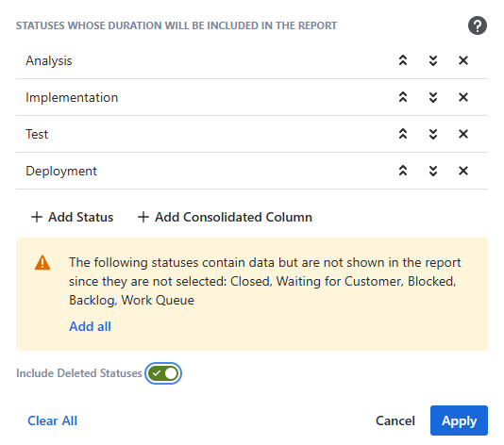Click the Clear All link
This screenshot has width=504, height=445.
[x=53, y=420]
